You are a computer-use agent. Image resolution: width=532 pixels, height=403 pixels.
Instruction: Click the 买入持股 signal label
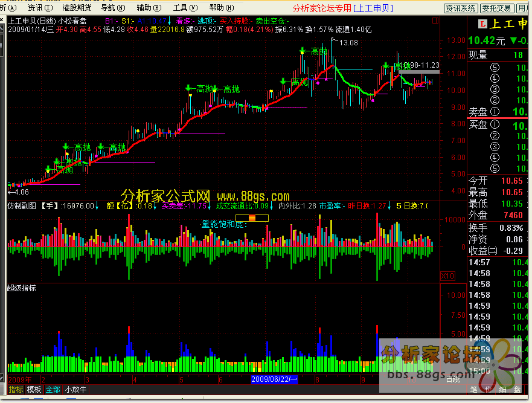(236, 21)
